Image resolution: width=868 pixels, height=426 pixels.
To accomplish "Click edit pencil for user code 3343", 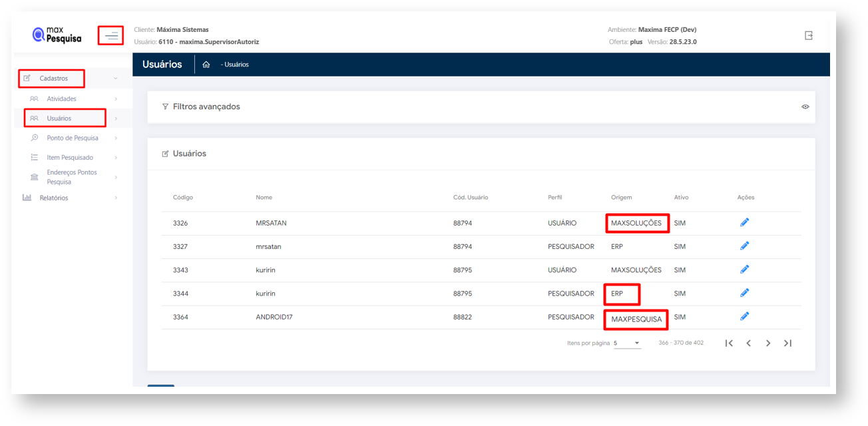I will click(x=744, y=270).
